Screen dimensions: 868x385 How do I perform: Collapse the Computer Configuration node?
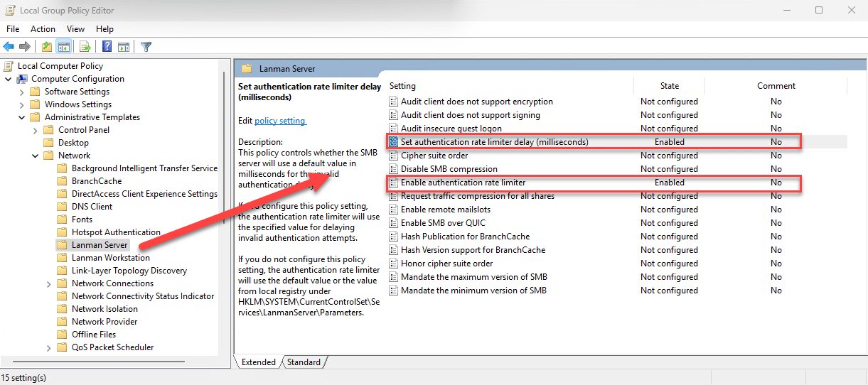point(8,79)
